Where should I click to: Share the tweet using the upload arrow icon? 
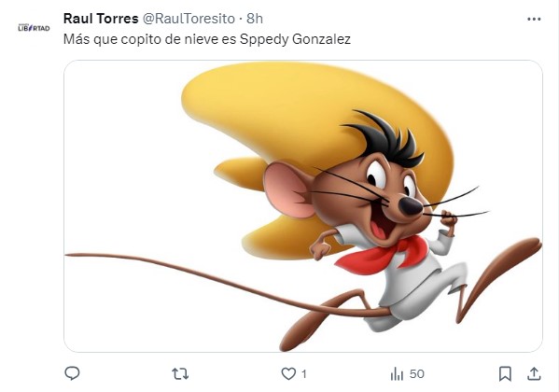534,373
